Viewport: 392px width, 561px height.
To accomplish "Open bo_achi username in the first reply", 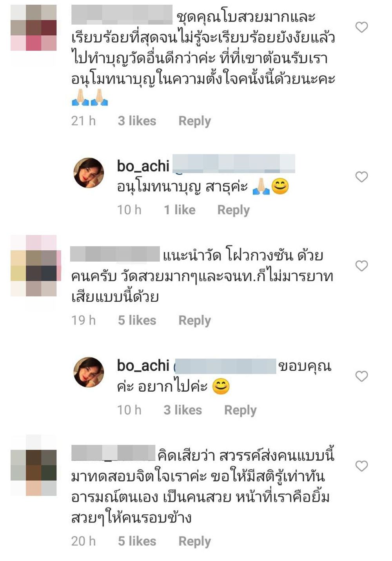I will coord(143,166).
